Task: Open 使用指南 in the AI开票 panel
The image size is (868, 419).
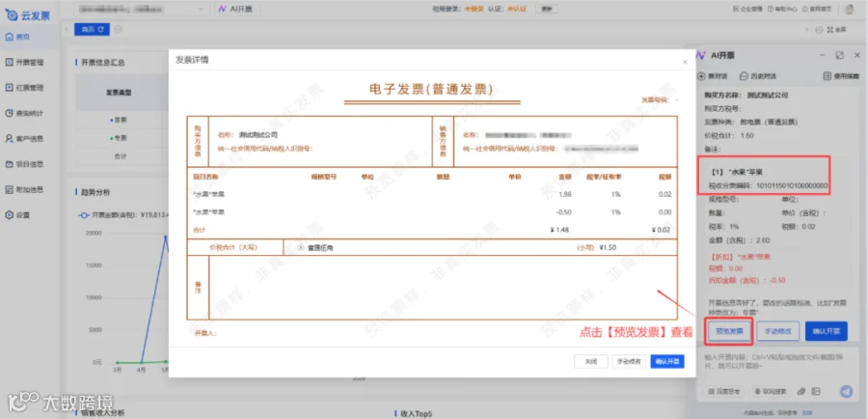Action: pyautogui.click(x=841, y=76)
